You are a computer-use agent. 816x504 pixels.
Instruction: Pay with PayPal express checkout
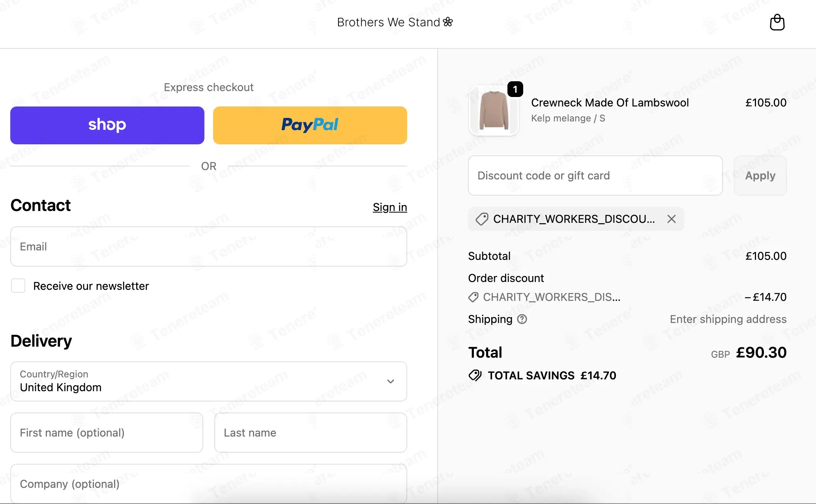pyautogui.click(x=310, y=125)
